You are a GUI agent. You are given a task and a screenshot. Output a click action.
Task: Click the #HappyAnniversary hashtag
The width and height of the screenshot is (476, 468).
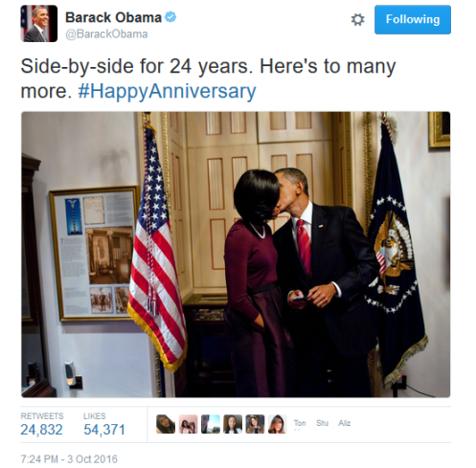[167, 91]
